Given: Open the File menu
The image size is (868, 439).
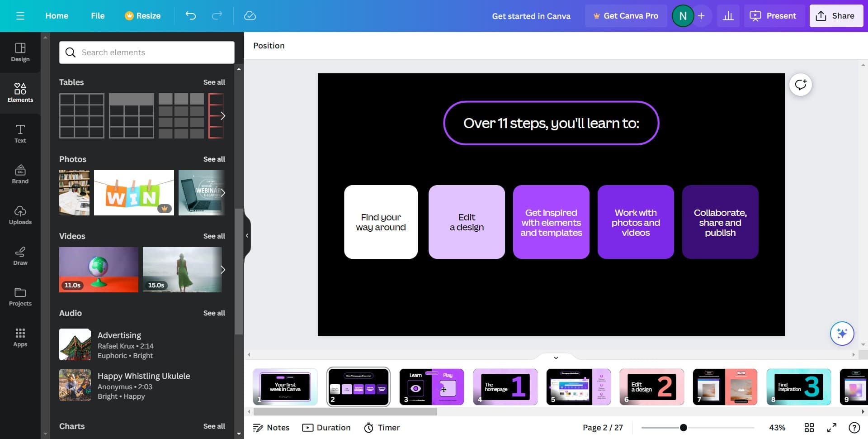Looking at the screenshot, I should tap(98, 16).
